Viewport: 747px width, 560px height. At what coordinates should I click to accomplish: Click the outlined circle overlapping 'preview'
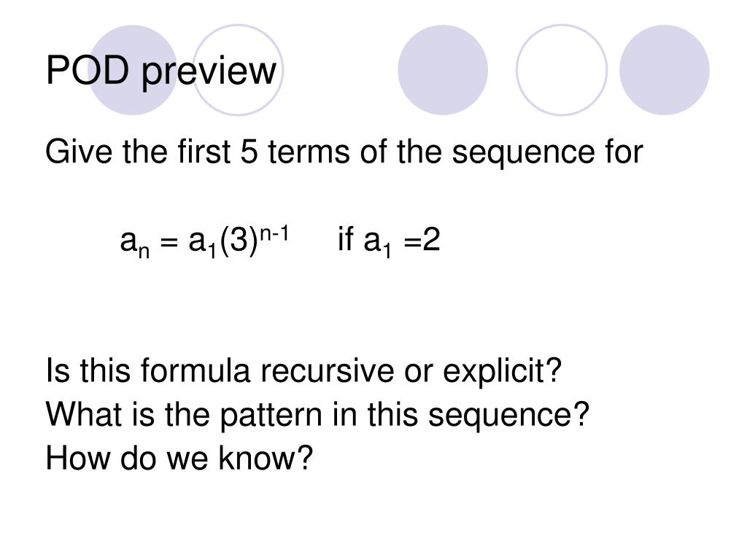click(238, 70)
